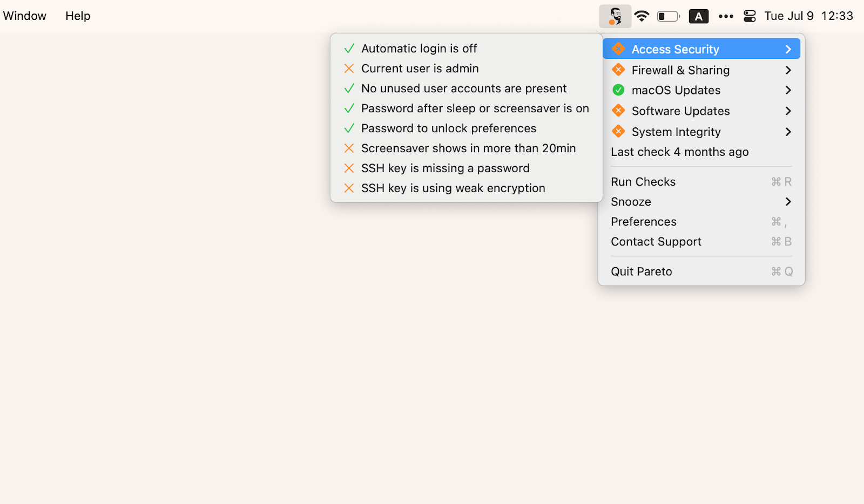Open Preferences from the Pareto menu
Screen dimensions: 864x504
point(701,222)
